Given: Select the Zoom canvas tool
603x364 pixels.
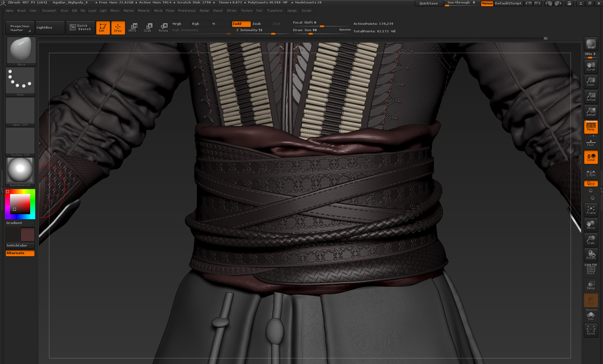Looking at the screenshot, I should (591, 81).
